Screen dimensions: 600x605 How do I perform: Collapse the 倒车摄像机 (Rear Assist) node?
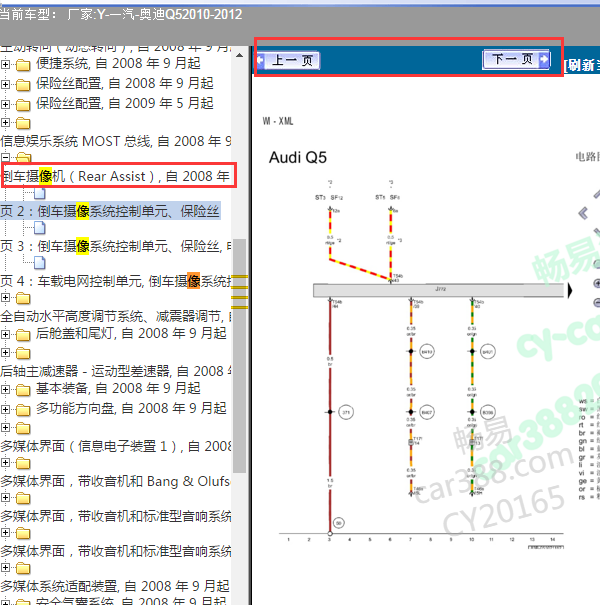point(5,157)
